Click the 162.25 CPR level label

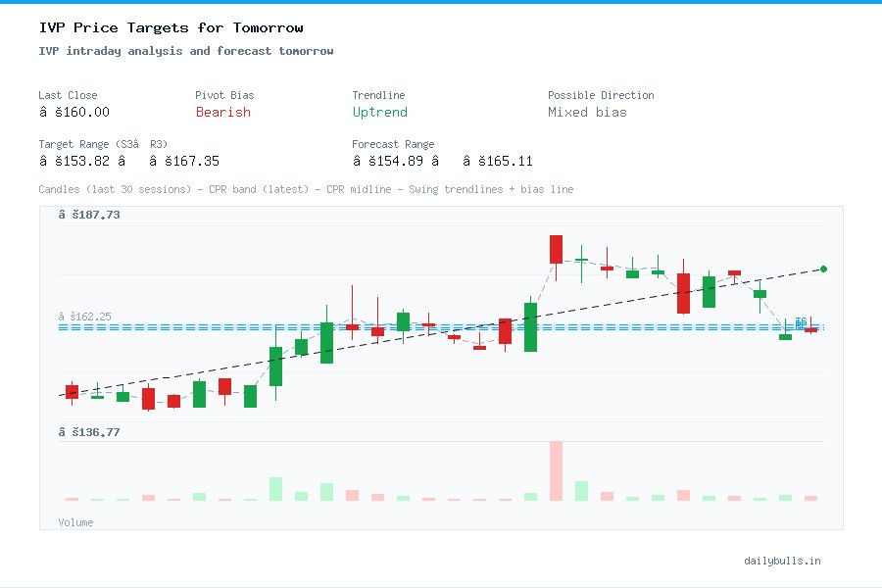pyautogui.click(x=85, y=317)
